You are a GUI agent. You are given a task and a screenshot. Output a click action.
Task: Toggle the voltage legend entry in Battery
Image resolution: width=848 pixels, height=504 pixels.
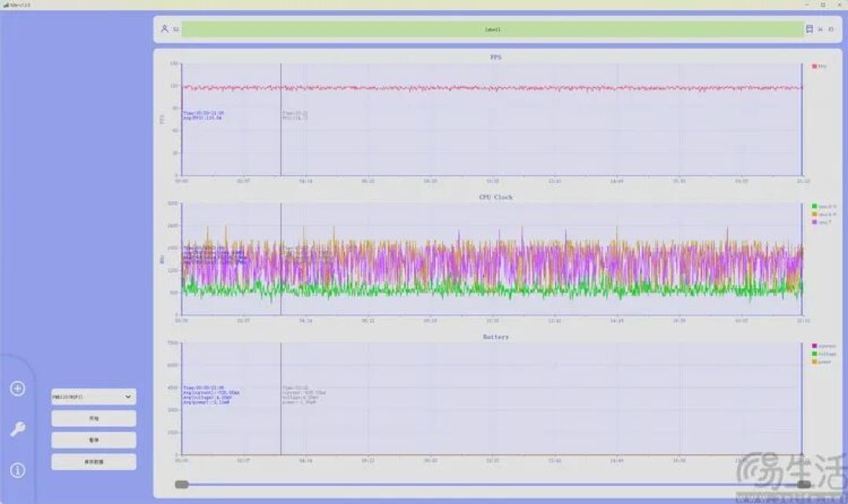coord(824,354)
